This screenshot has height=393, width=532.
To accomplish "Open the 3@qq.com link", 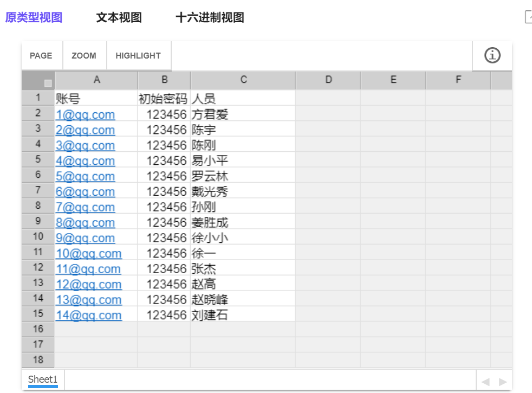I will click(x=85, y=146).
